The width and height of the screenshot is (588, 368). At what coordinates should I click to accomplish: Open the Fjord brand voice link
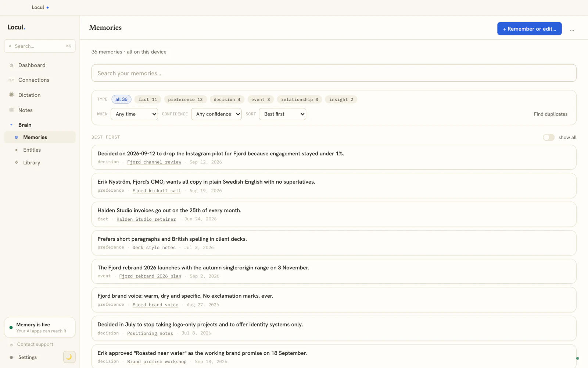[155, 305]
